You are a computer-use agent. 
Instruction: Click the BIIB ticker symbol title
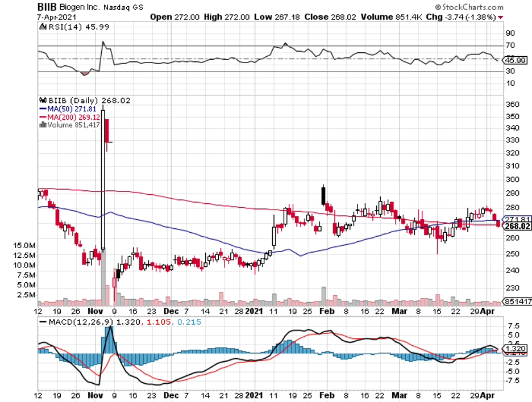pyautogui.click(x=47, y=8)
